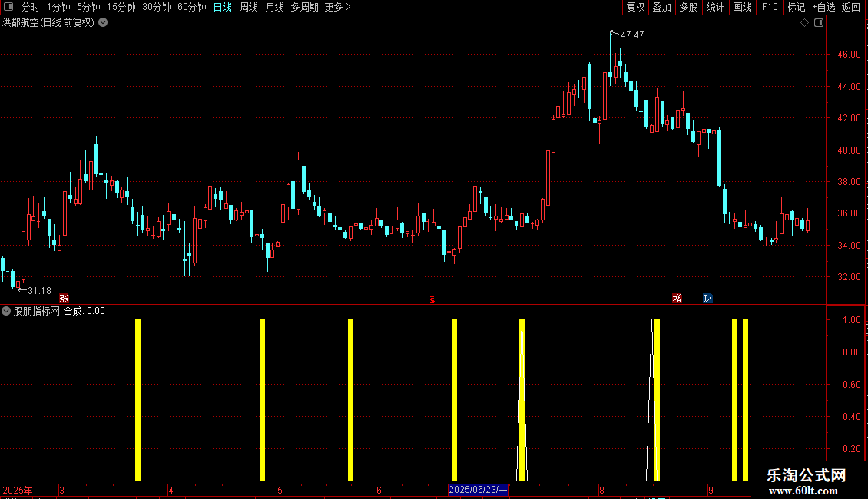The height and width of the screenshot is (499, 868).
Task: Click the 股朋指标网 indicator name
Action: 37,311
